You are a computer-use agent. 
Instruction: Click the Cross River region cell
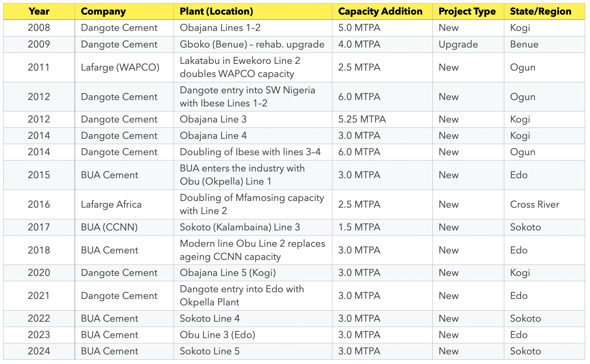pos(535,204)
